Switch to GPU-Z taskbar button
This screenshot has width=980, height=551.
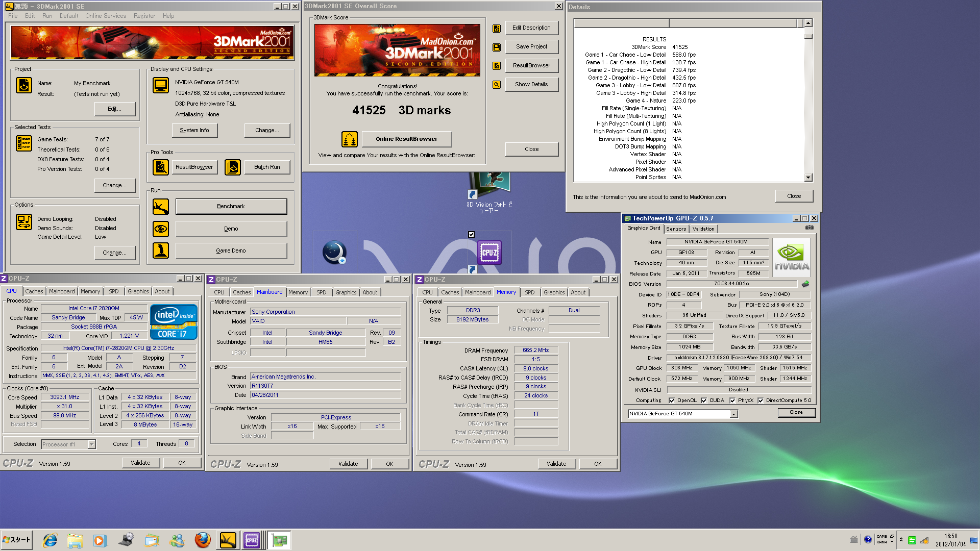[279, 540]
